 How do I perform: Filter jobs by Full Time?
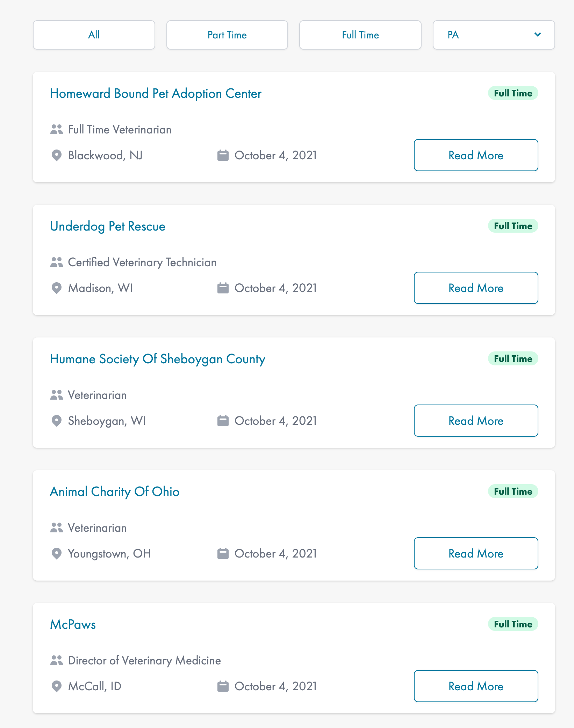(360, 35)
